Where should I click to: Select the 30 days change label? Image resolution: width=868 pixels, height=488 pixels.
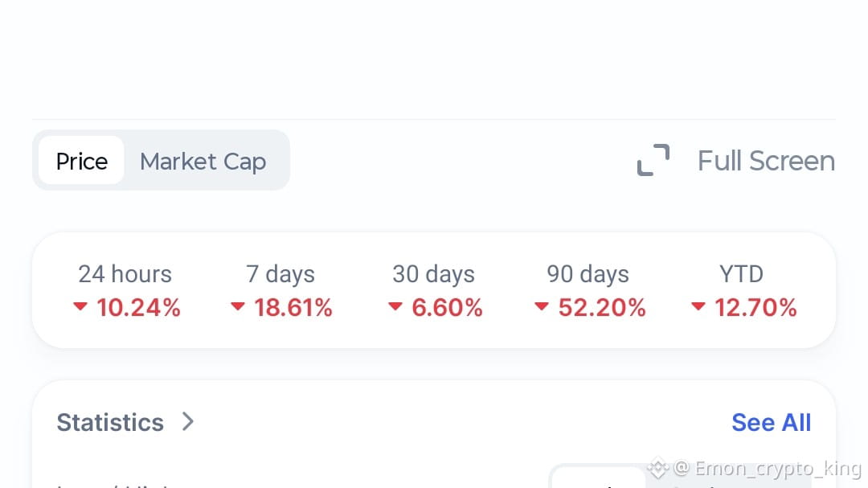pyautogui.click(x=433, y=274)
